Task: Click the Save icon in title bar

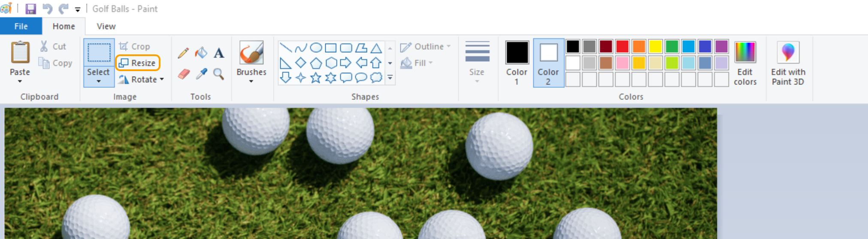Action: click(x=30, y=9)
